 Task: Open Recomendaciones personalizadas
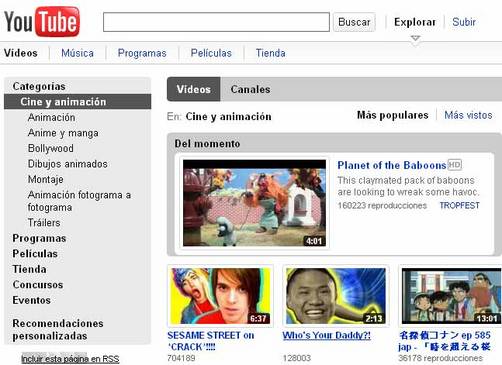point(58,329)
